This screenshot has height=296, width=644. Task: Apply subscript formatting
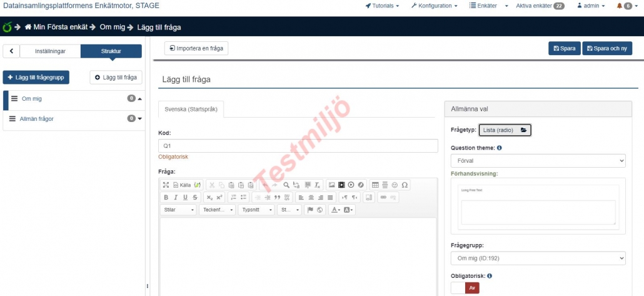[209, 197]
